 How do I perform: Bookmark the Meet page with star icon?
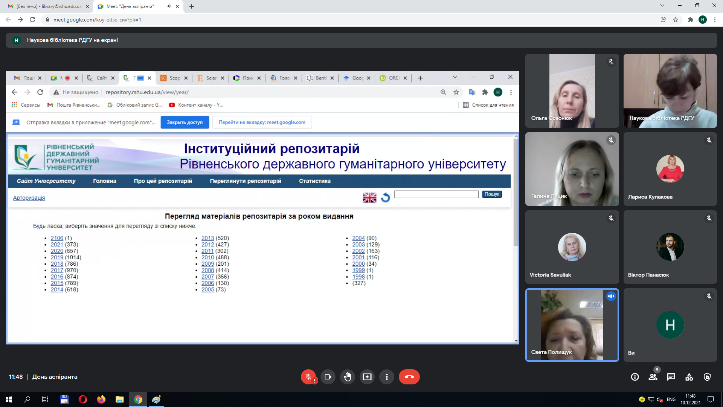coord(676,20)
